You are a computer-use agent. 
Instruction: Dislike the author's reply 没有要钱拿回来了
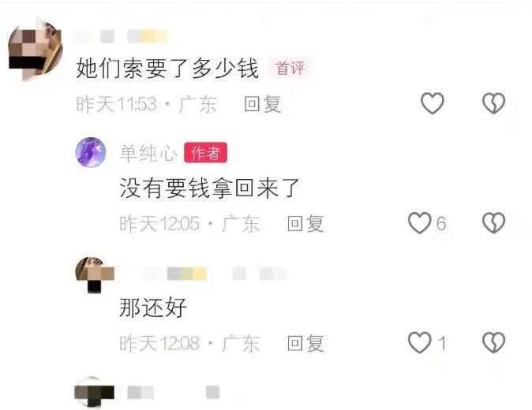[x=493, y=223]
